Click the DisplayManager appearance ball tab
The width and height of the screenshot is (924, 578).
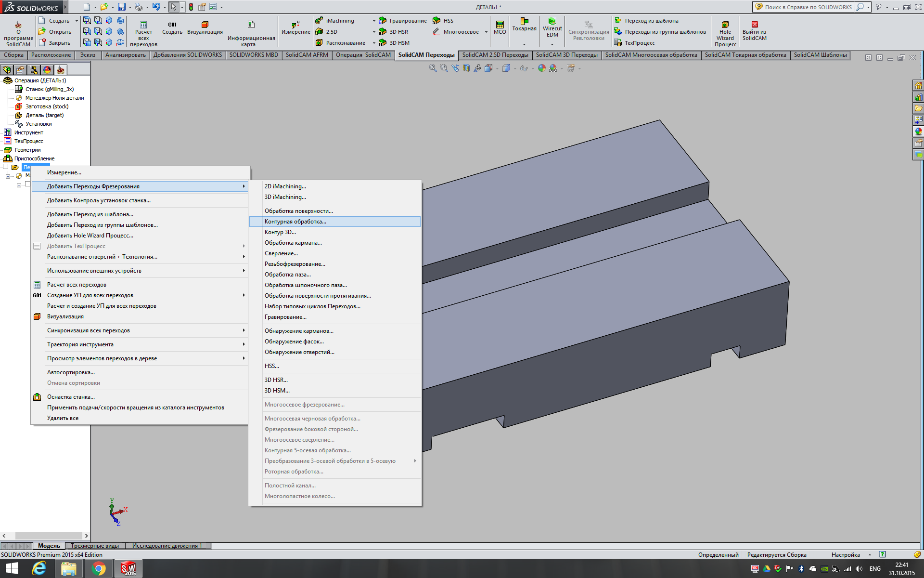coord(47,70)
